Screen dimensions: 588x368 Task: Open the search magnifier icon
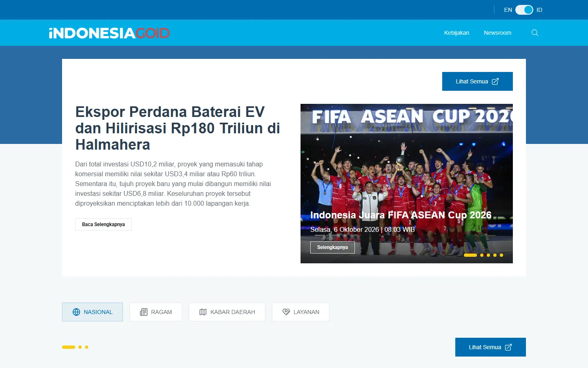[x=535, y=33]
